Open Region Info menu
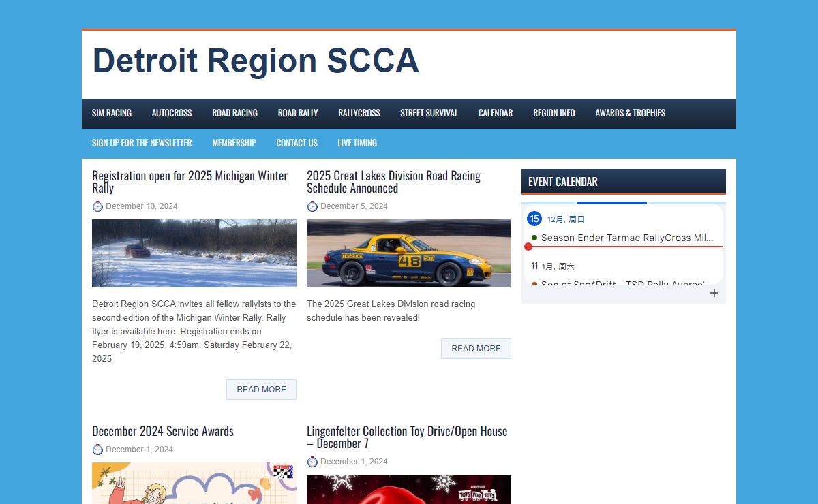 554,113
